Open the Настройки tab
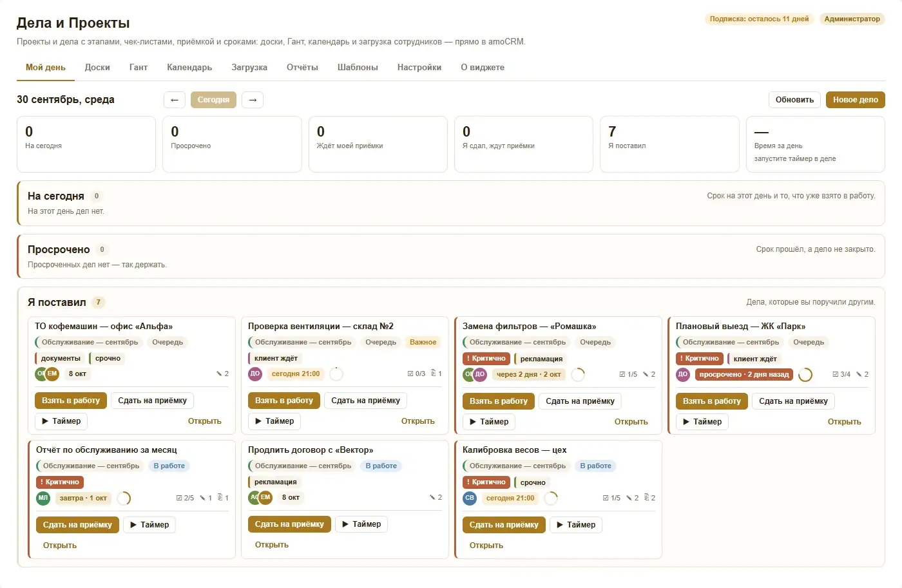Image resolution: width=902 pixels, height=588 pixels. (x=419, y=68)
